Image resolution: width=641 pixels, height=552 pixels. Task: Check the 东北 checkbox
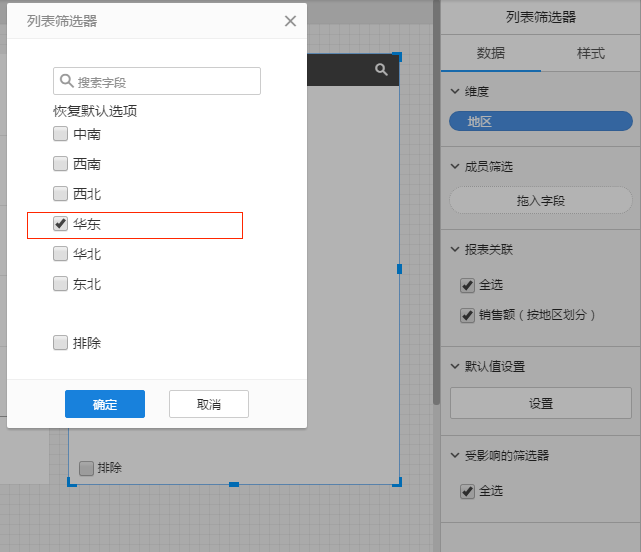(x=61, y=283)
